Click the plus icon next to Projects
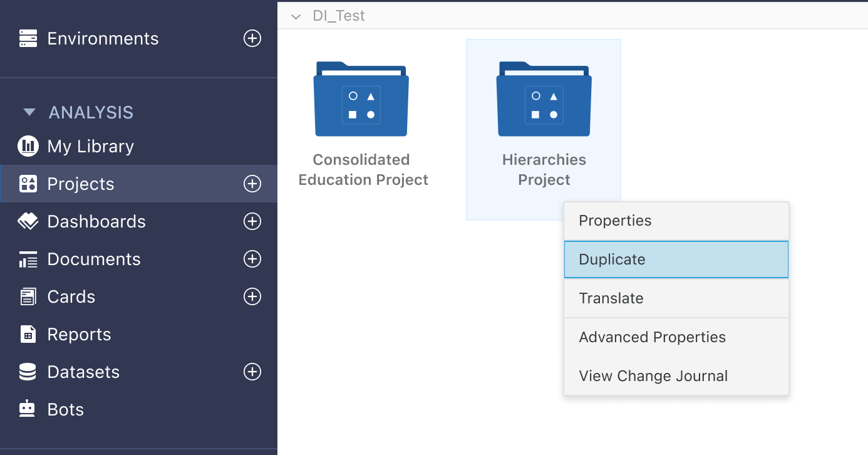This screenshot has height=455, width=868. 252,184
